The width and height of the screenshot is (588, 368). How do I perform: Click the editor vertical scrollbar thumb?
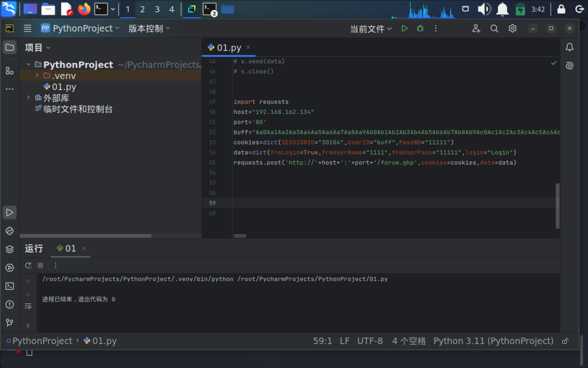pos(557,206)
